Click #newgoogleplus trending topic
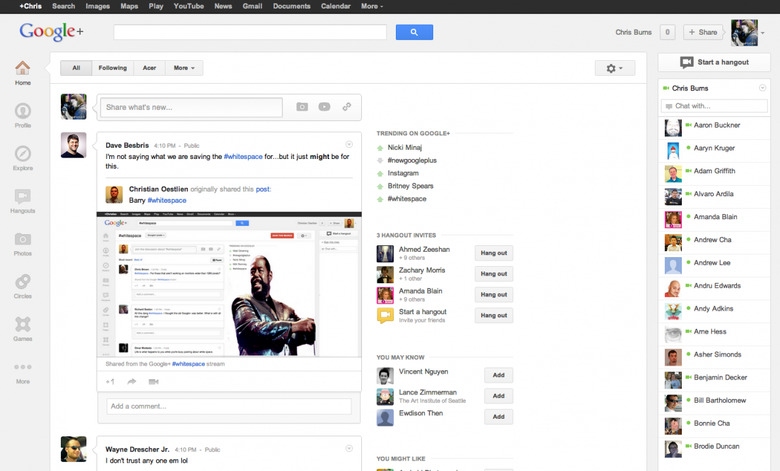 pyautogui.click(x=412, y=161)
